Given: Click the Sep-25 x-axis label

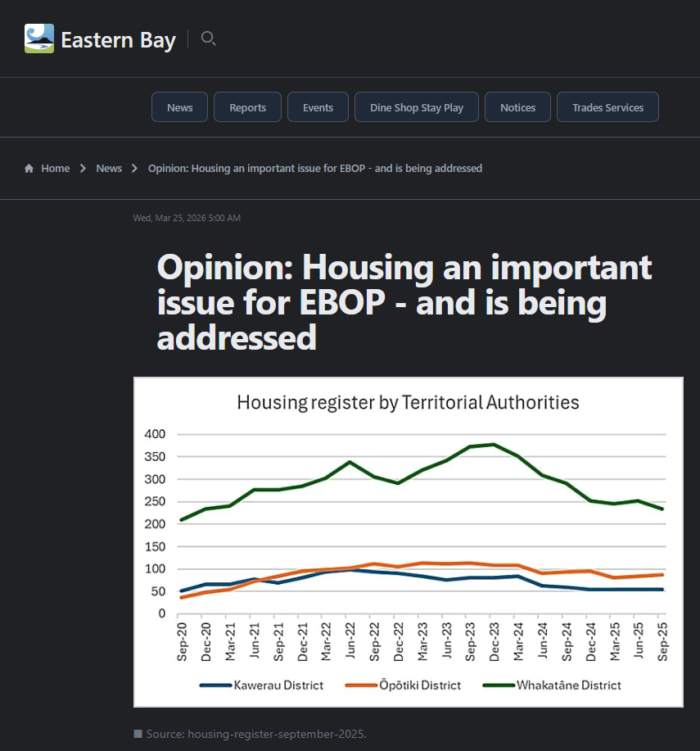Looking at the screenshot, I should (x=662, y=642).
